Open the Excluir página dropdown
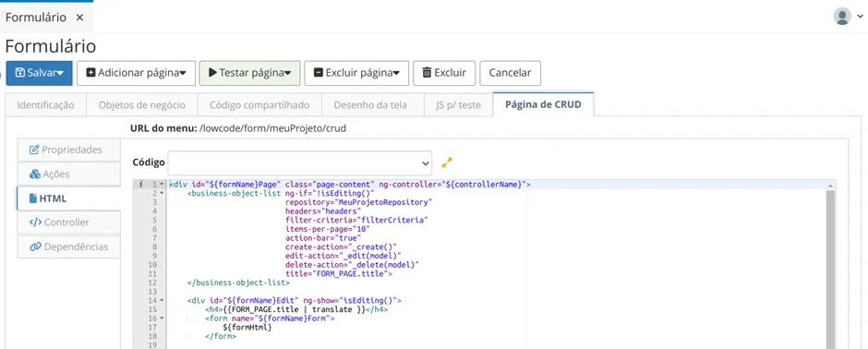The image size is (868, 349). [x=356, y=73]
